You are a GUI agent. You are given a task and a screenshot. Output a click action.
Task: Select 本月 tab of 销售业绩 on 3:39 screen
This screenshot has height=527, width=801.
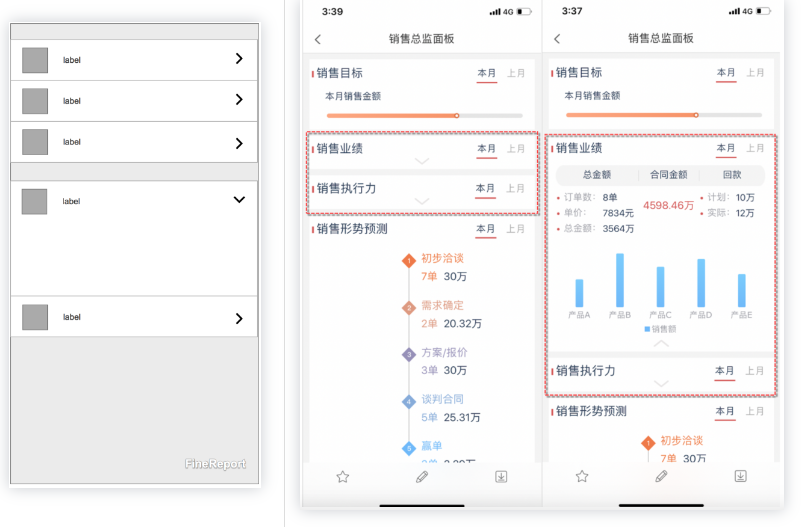tap(487, 149)
